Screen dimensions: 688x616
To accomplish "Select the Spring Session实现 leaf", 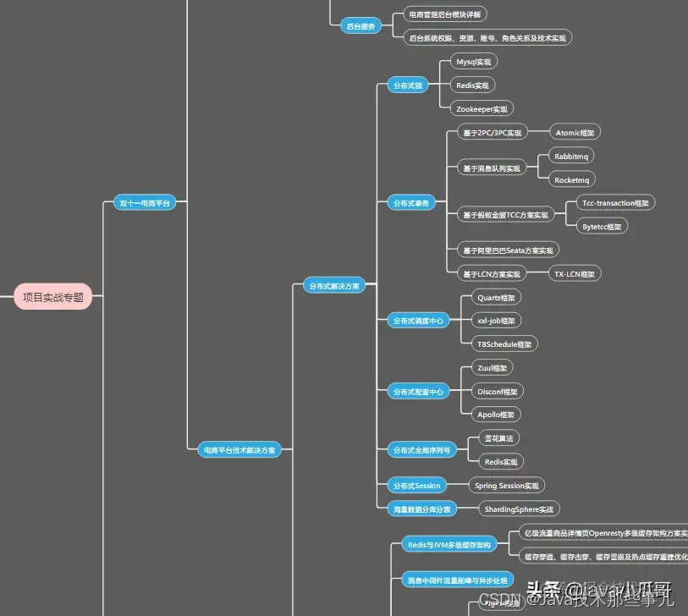I will coord(507,485).
